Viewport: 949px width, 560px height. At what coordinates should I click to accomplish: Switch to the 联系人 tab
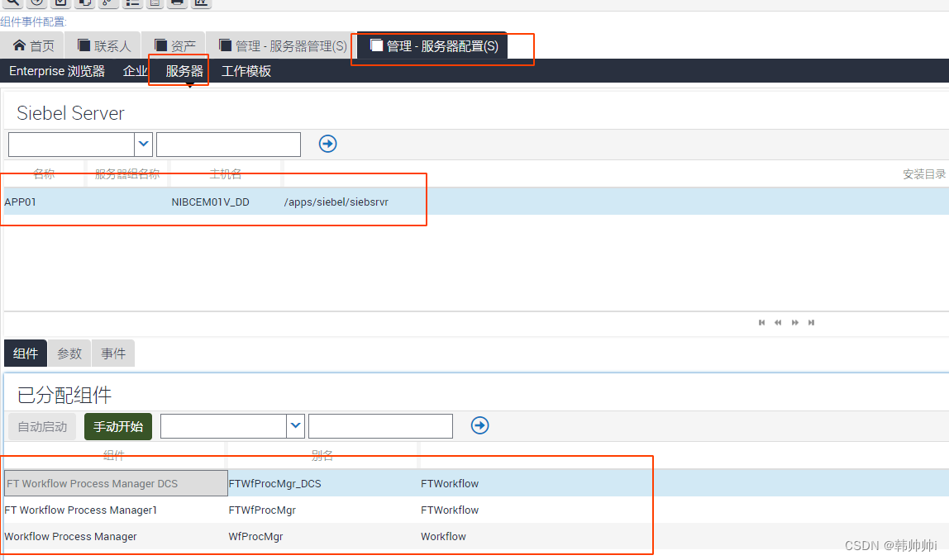[x=104, y=46]
